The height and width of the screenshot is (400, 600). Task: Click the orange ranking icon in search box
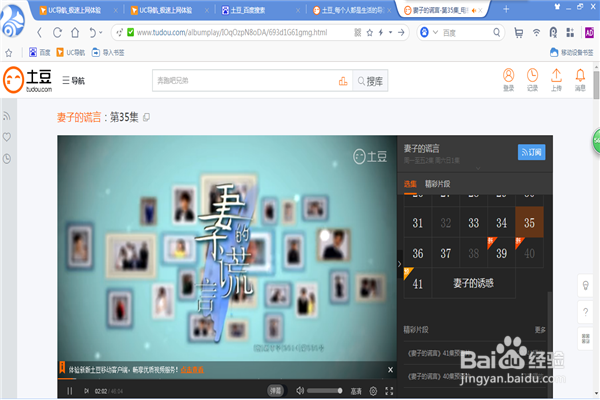(x=343, y=81)
